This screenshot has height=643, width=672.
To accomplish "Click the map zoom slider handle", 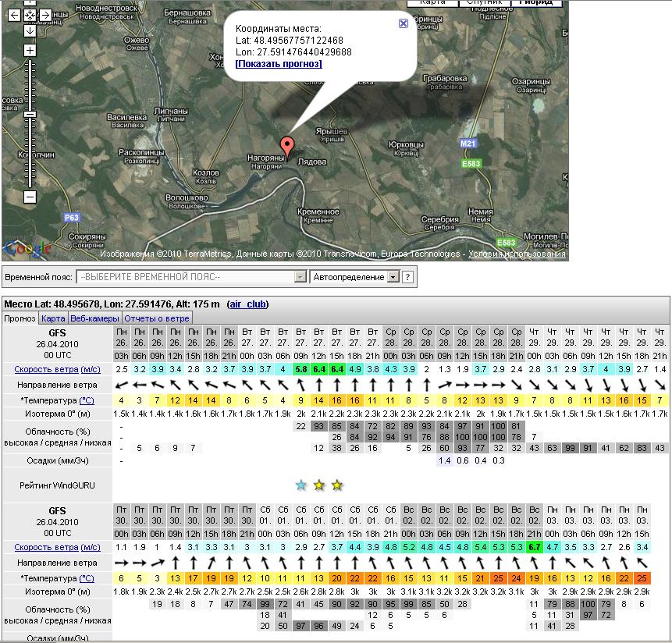I will pyautogui.click(x=30, y=115).
